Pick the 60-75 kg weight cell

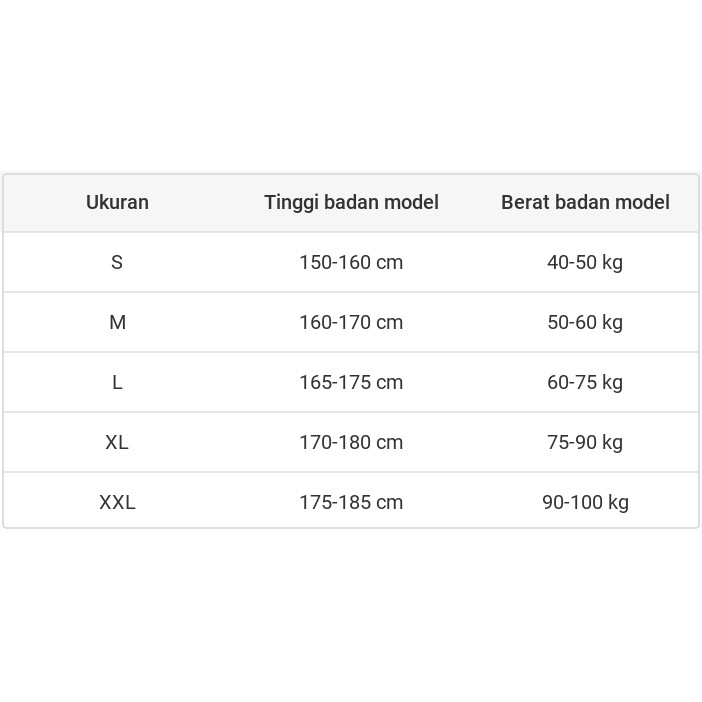(x=585, y=382)
